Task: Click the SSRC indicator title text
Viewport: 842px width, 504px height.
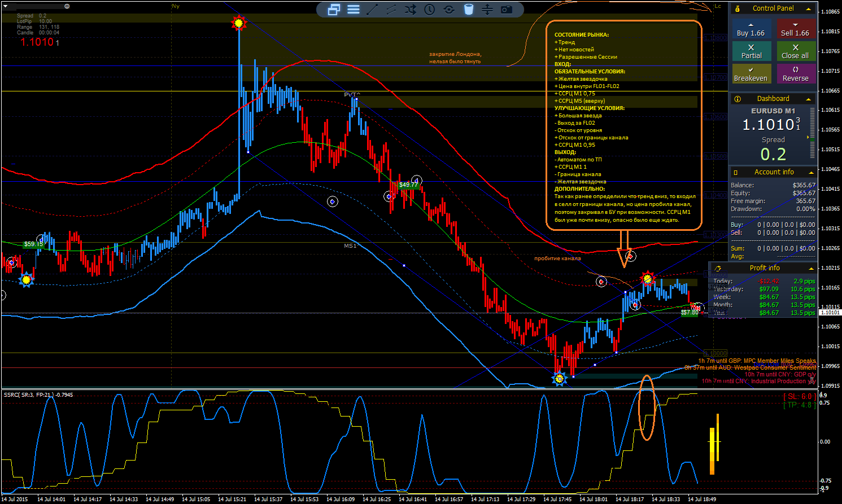Action: [x=38, y=395]
